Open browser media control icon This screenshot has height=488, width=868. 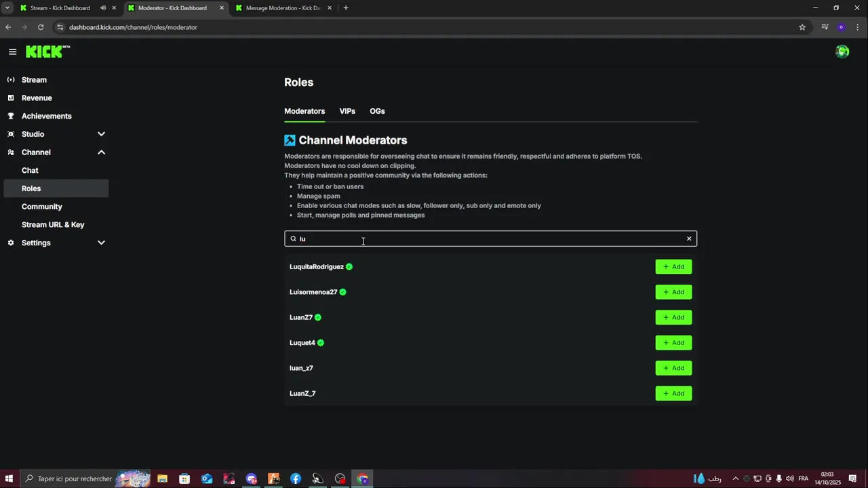pos(825,27)
